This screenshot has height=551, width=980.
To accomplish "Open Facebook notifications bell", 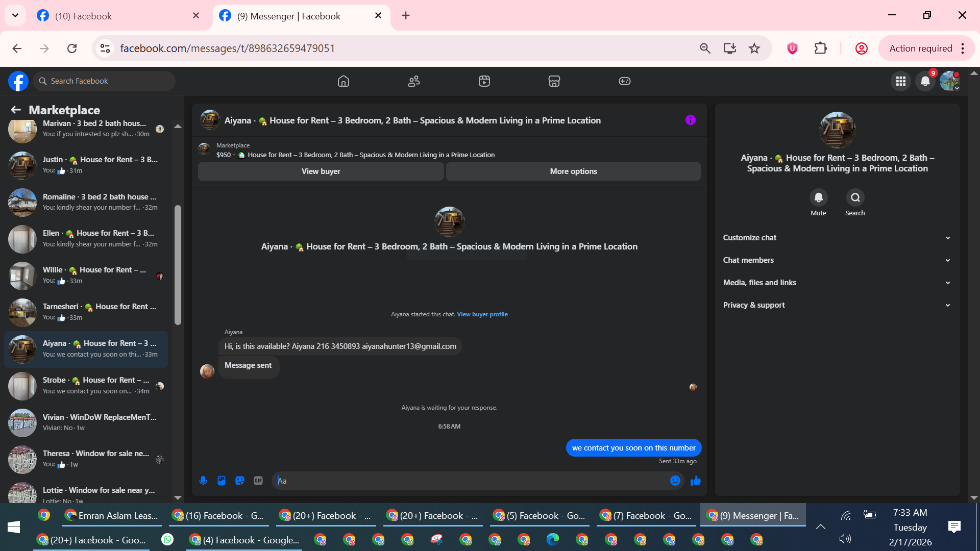I will 925,81.
